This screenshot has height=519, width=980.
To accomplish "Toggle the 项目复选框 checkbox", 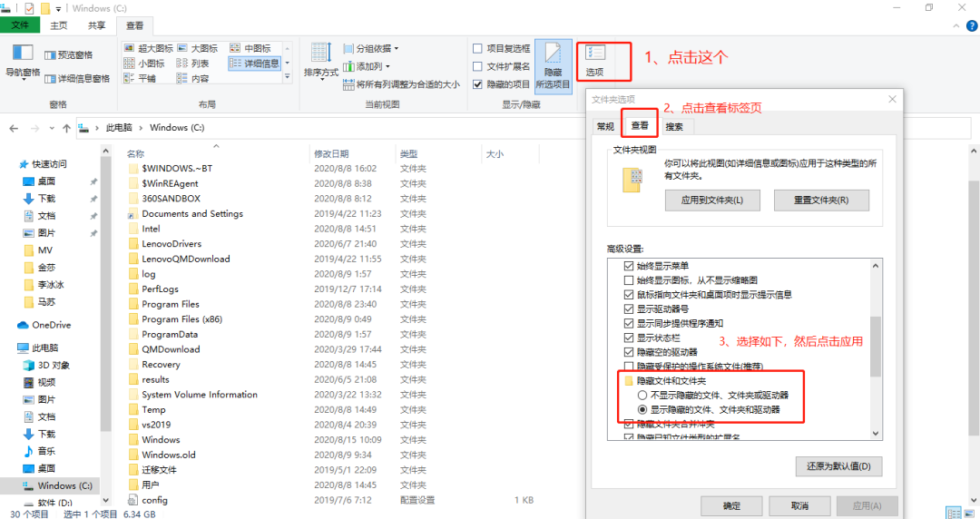I will pyautogui.click(x=478, y=48).
